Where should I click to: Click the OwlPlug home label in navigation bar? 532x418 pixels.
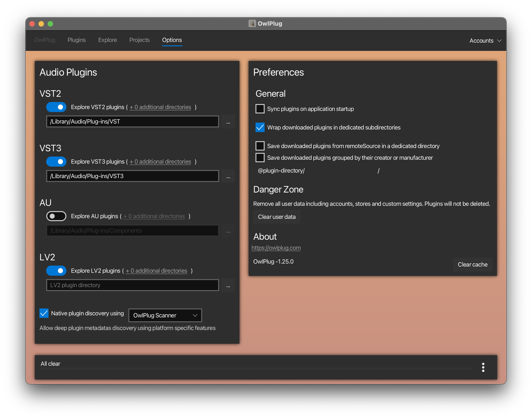(x=44, y=40)
